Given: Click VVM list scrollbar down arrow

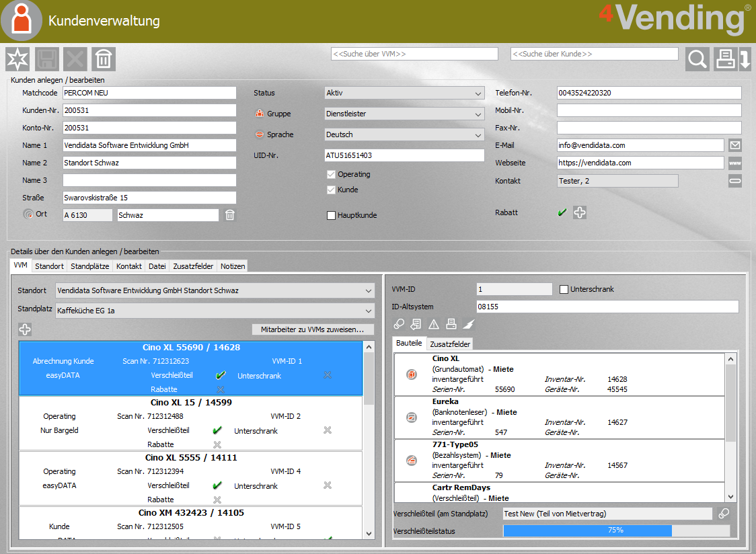Looking at the screenshot, I should [369, 534].
